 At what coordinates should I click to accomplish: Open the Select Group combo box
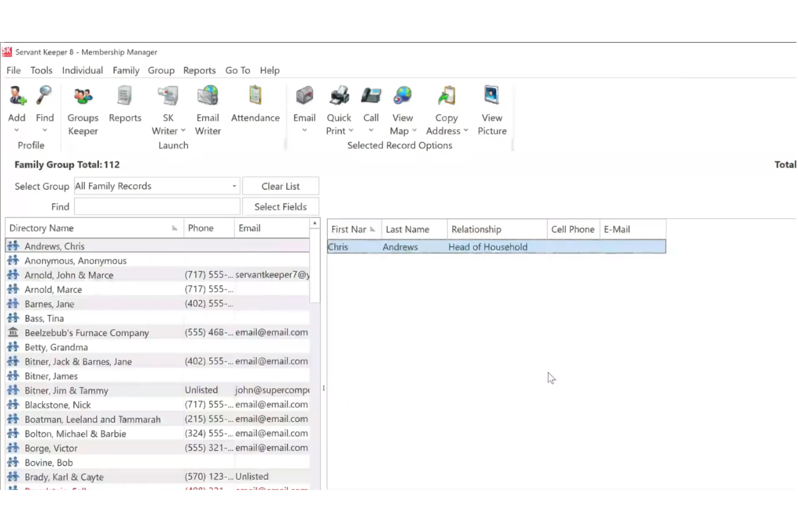click(156, 186)
